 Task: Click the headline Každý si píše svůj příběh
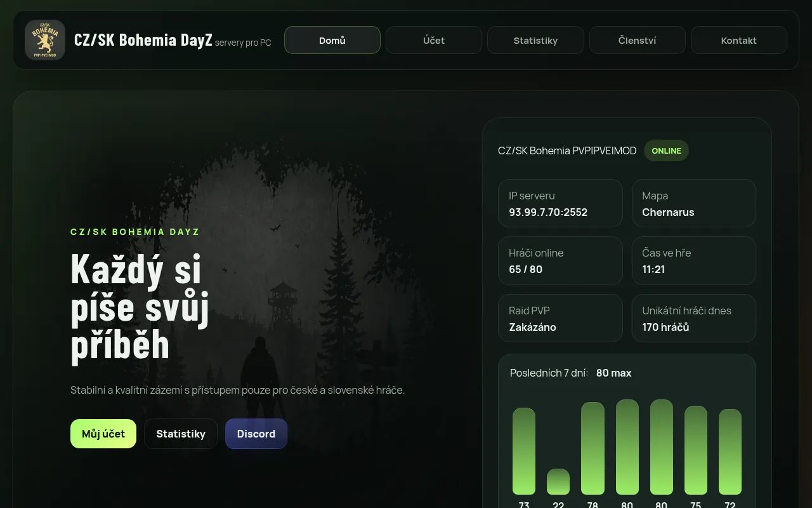pyautogui.click(x=140, y=307)
